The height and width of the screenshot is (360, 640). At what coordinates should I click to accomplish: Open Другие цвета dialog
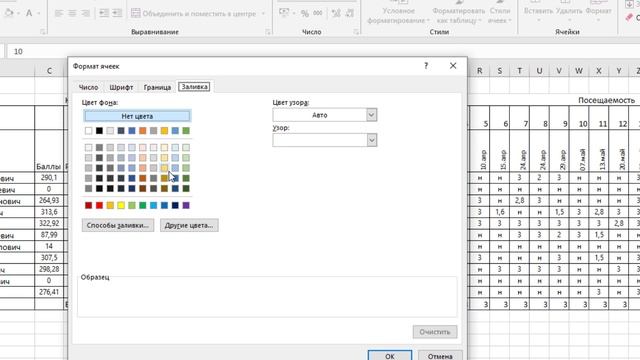[x=189, y=225]
